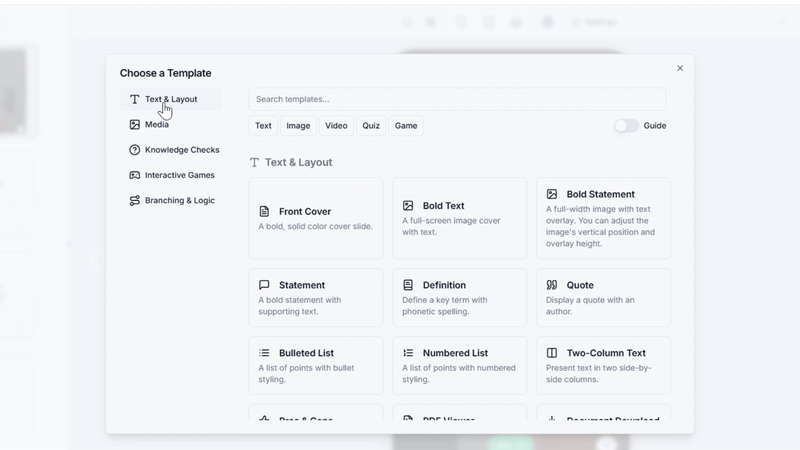The image size is (800, 450).
Task: Choose the Numbered List template
Action: coord(459,365)
